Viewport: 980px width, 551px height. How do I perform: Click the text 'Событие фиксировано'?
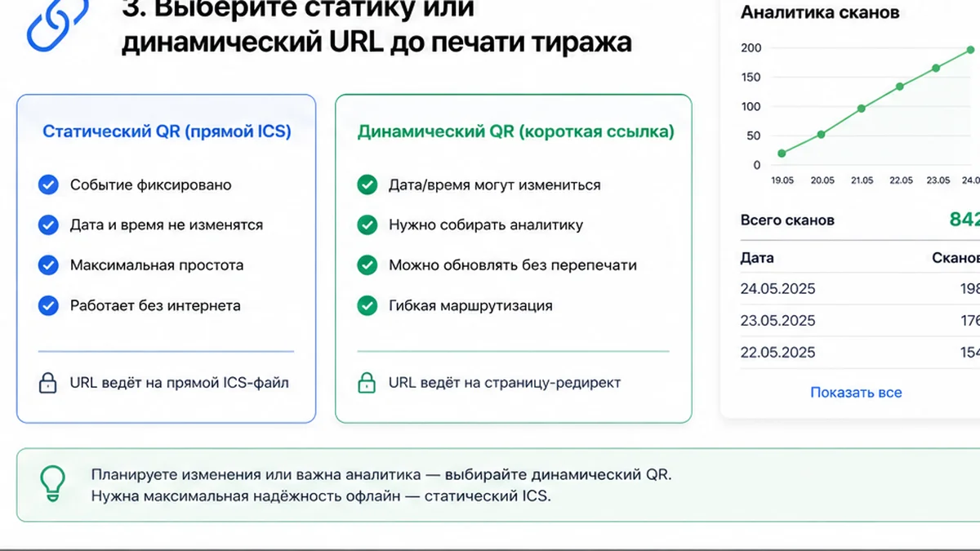point(151,185)
